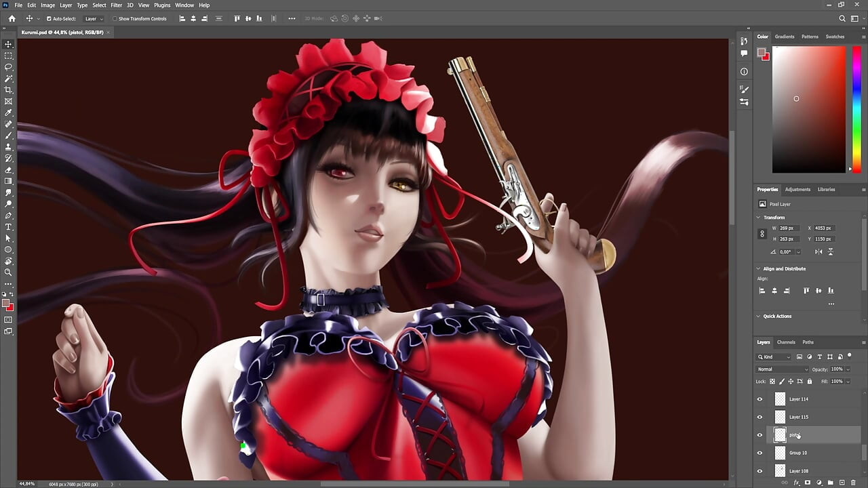The height and width of the screenshot is (488, 868).
Task: Select the Lasso tool
Action: (8, 67)
